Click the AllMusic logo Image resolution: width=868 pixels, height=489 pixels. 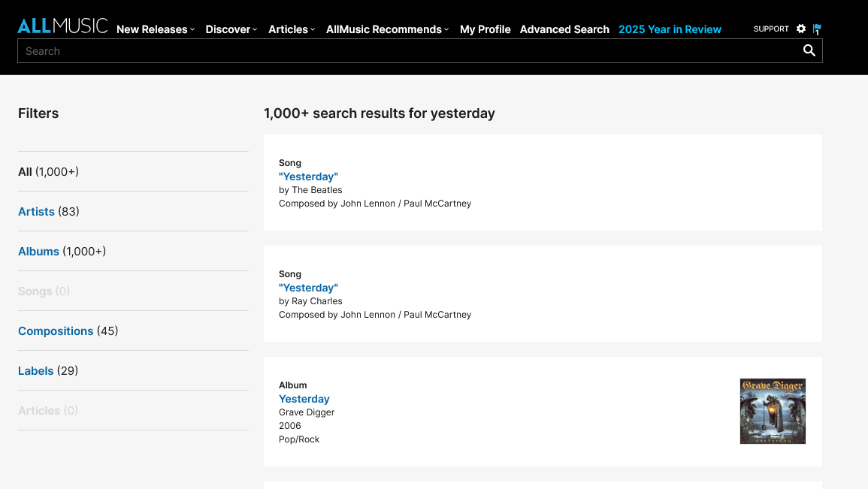pyautogui.click(x=62, y=26)
